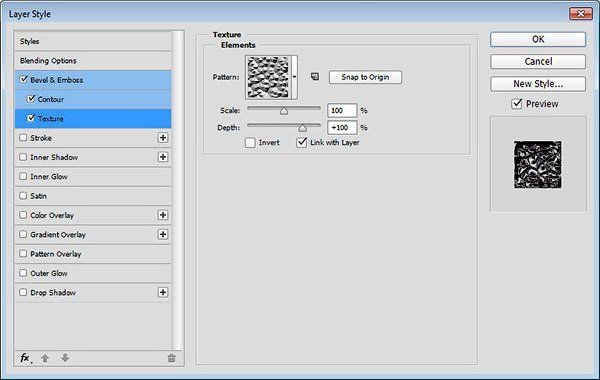Enable the Inner Shadow checkbox
The width and height of the screenshot is (600, 380).
tap(23, 157)
